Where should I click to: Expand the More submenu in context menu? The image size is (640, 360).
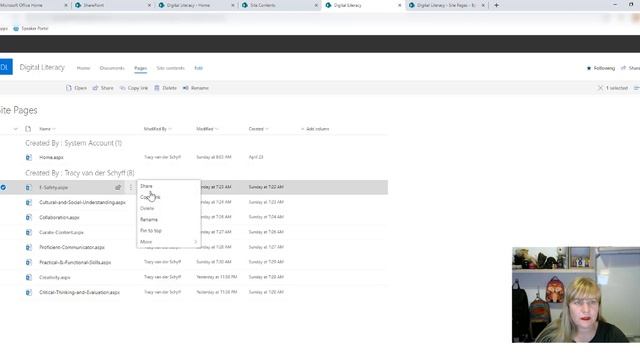168,242
